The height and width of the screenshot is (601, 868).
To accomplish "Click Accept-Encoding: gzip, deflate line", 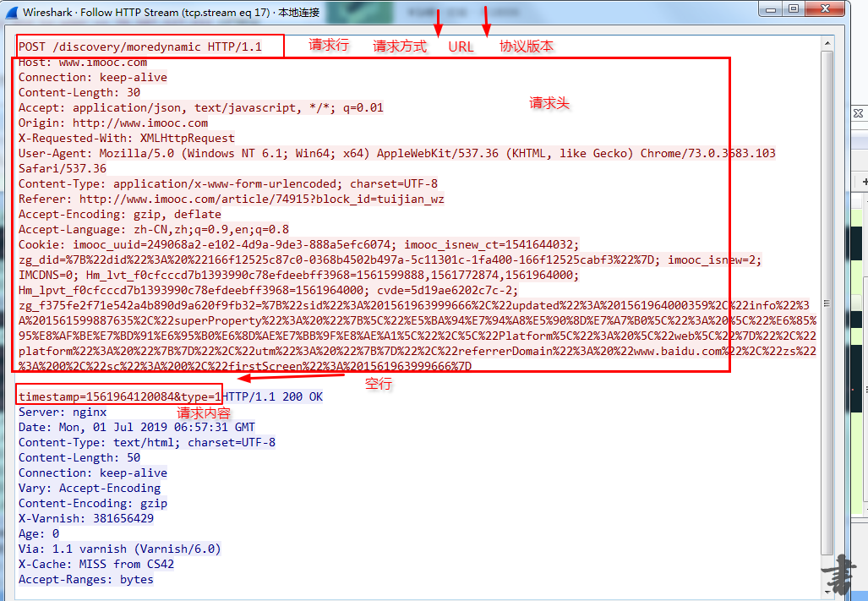I will tap(119, 214).
